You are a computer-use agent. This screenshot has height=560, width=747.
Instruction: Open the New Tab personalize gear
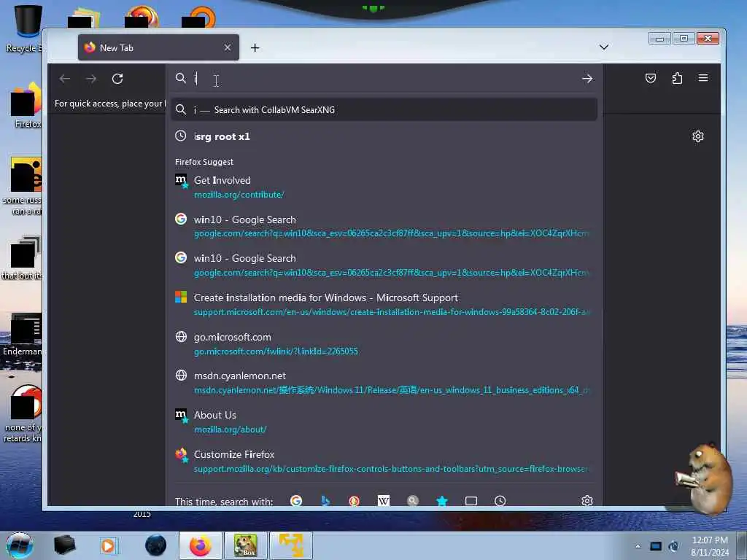click(x=698, y=136)
